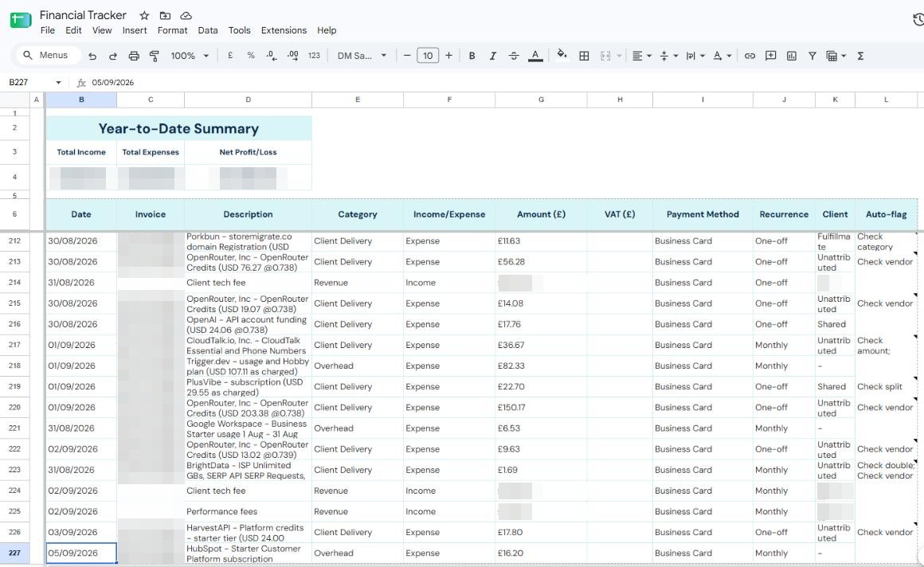924x567 pixels.
Task: Select the £82.33 amount cell
Action: pyautogui.click(x=541, y=366)
